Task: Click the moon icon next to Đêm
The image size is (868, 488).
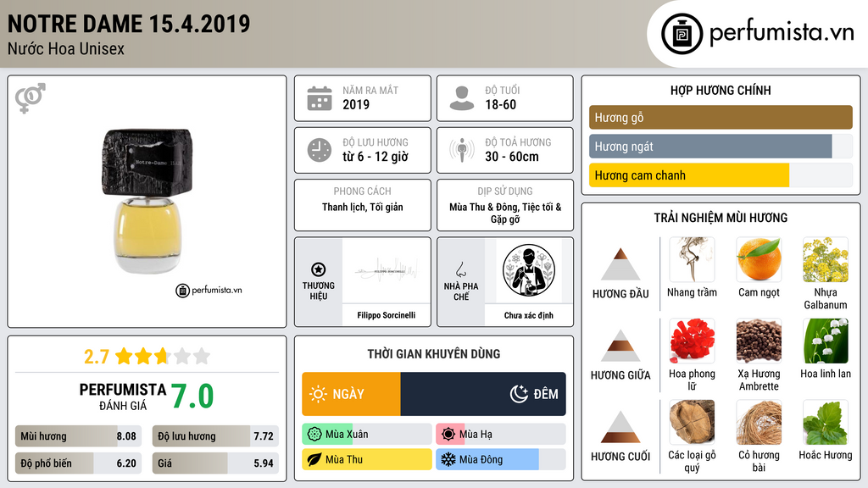Action: [519, 394]
